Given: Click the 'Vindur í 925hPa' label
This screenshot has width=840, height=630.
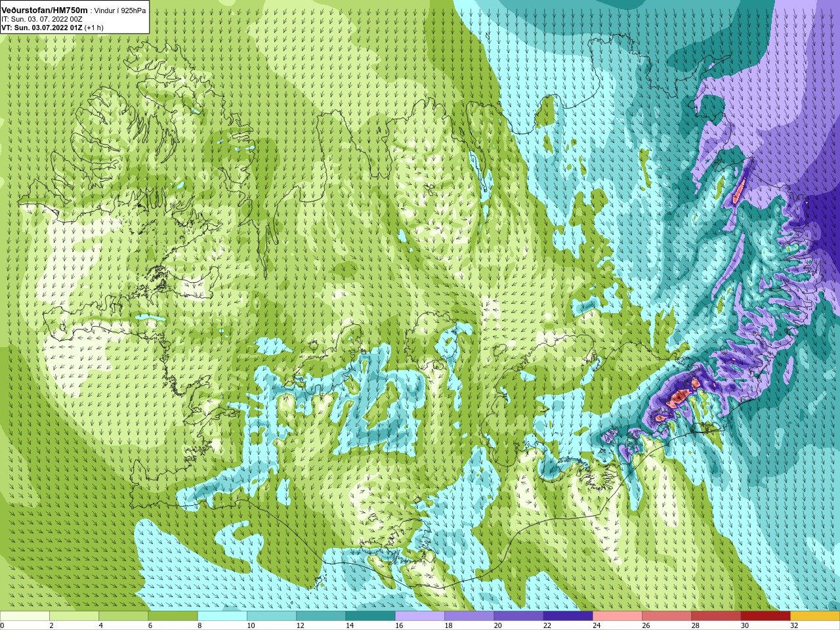Looking at the screenshot, I should pyautogui.click(x=120, y=10).
